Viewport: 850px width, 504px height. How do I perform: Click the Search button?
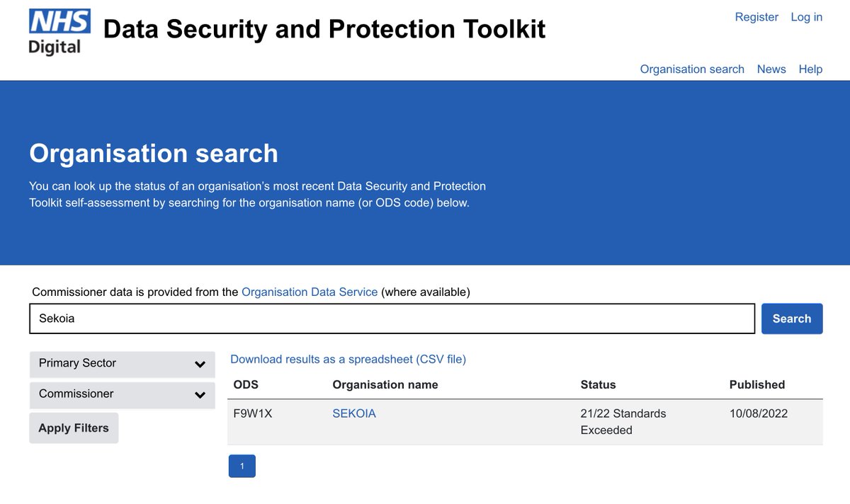[792, 319]
